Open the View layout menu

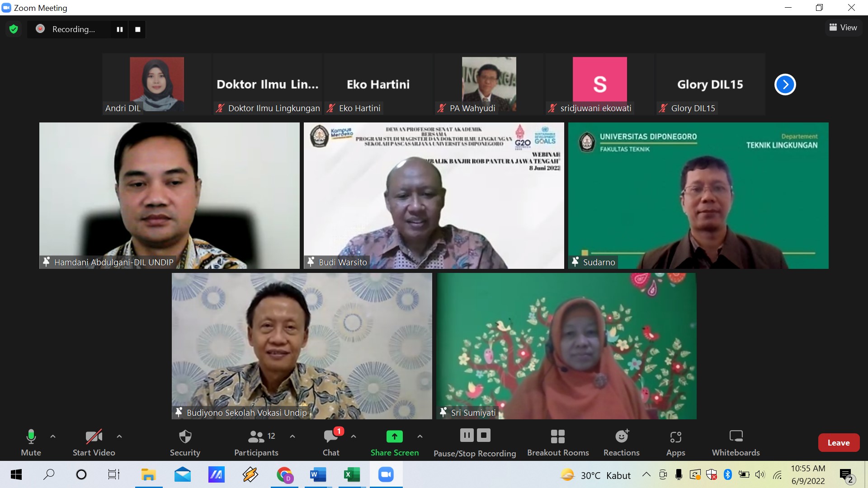coord(843,28)
